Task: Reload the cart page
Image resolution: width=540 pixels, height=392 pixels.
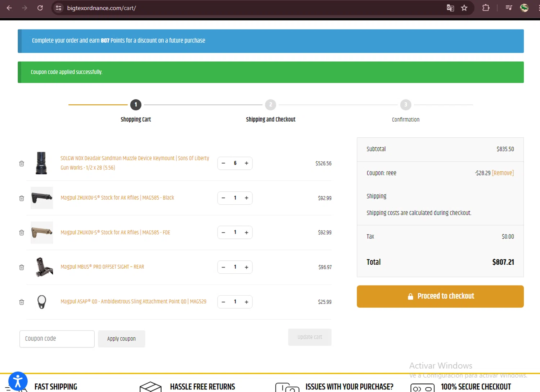Action: [40, 8]
